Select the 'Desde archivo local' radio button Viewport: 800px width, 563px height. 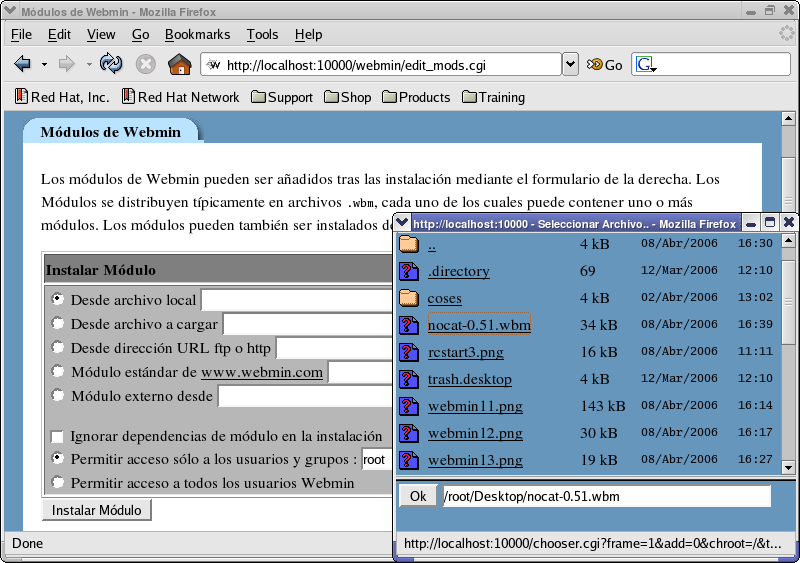click(58, 299)
